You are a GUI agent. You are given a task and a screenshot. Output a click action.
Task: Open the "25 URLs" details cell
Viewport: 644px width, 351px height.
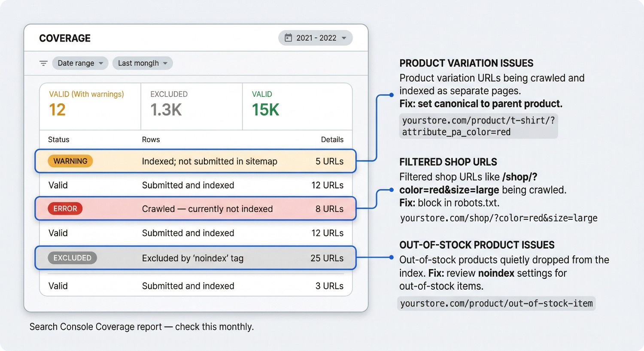pos(327,258)
